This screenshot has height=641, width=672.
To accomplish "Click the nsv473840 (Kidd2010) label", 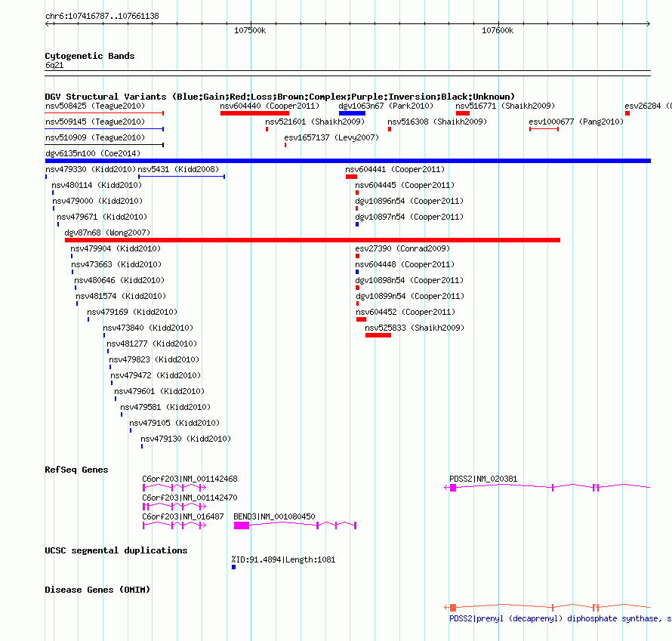I will pyautogui.click(x=148, y=328).
